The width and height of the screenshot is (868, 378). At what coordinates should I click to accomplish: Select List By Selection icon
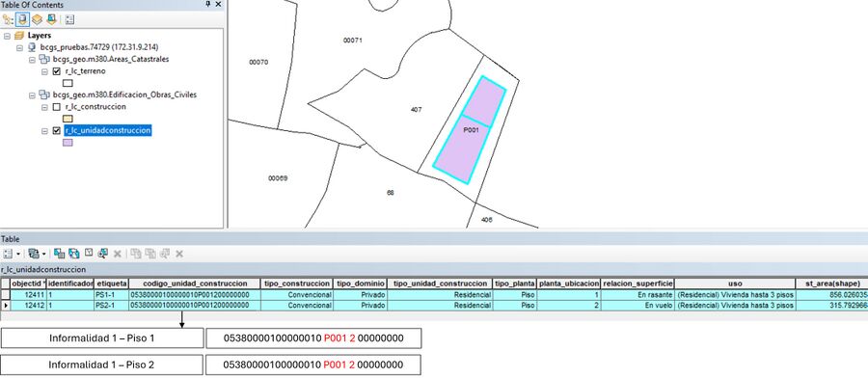click(51, 20)
